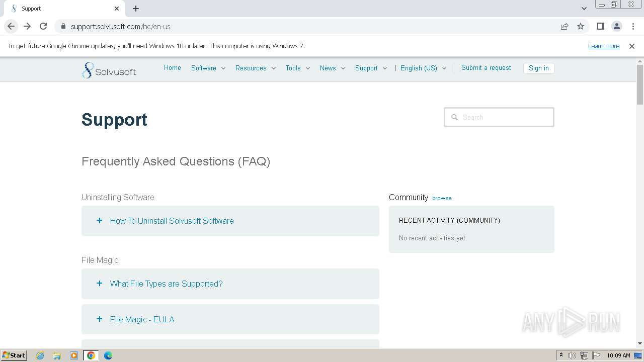Launch Microsoft Edge from taskbar
This screenshot has width=644, height=362.
(108, 355)
